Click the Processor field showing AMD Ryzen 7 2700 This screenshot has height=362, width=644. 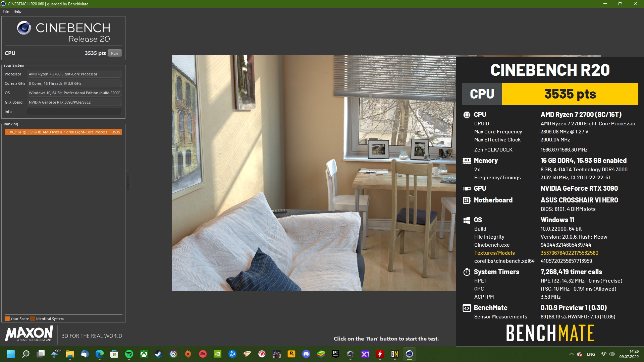coord(74,74)
